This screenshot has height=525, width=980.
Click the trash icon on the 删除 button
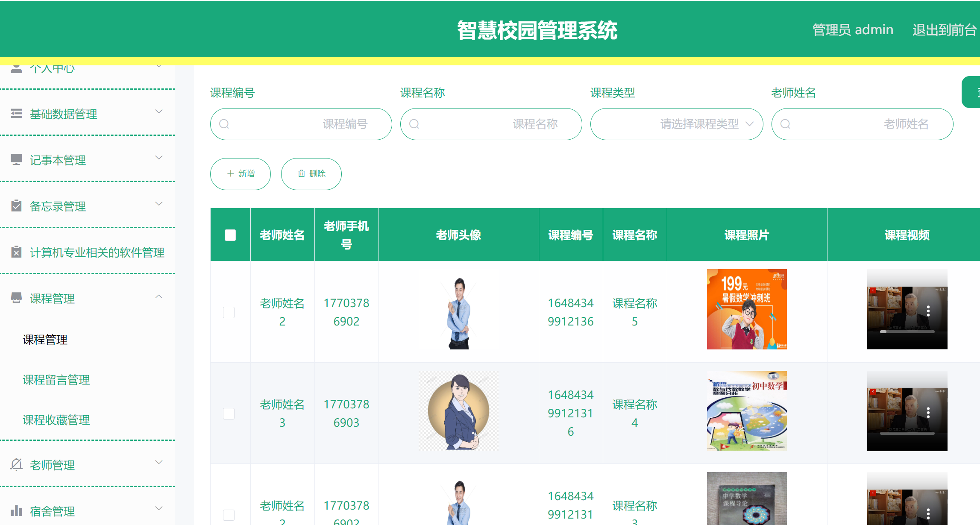click(301, 174)
